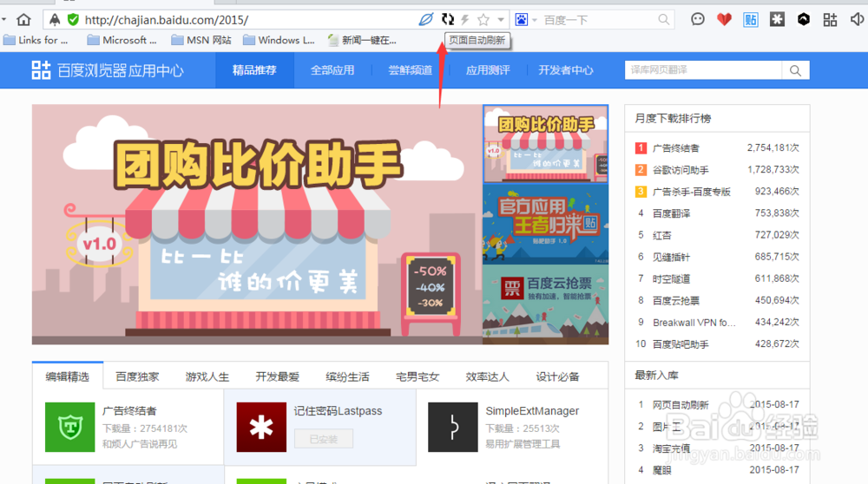Click the Baidu paw search engine icon
868x484 pixels.
click(x=522, y=20)
